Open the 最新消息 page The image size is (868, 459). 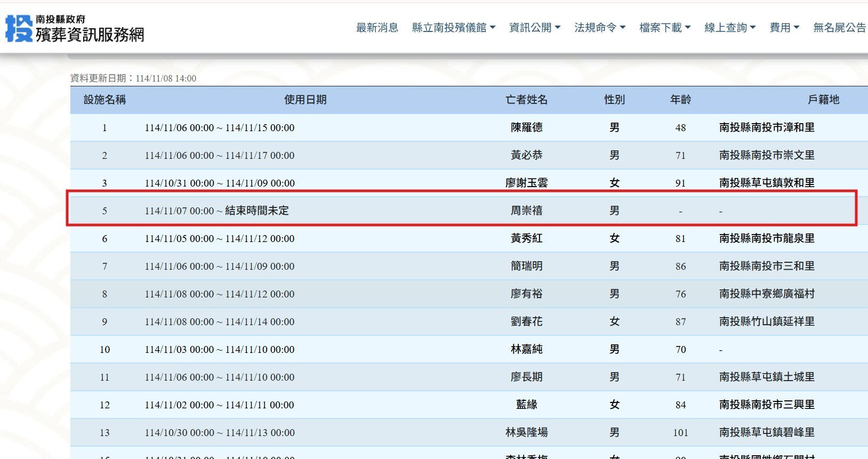[x=377, y=28]
